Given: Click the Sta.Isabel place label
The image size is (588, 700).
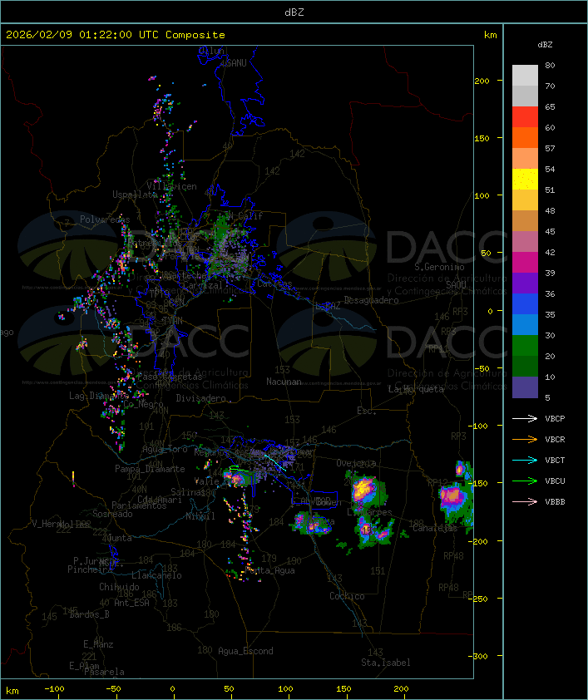Looking at the screenshot, I should [386, 663].
